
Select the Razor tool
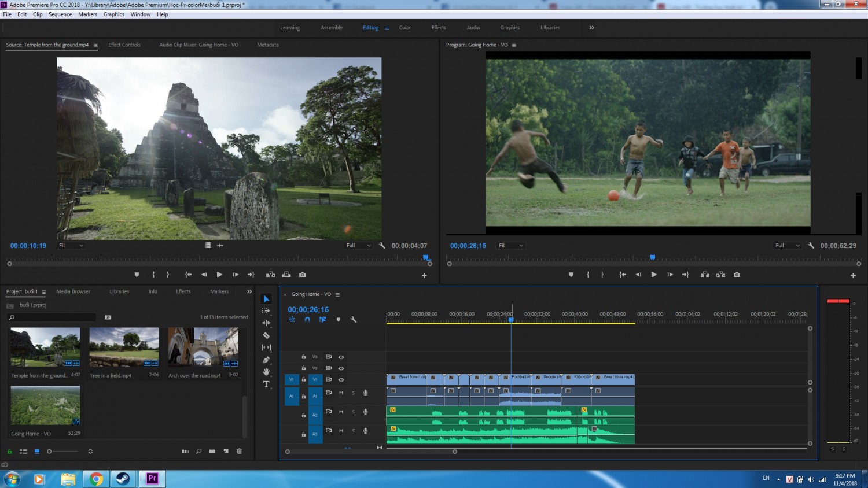pyautogui.click(x=266, y=335)
